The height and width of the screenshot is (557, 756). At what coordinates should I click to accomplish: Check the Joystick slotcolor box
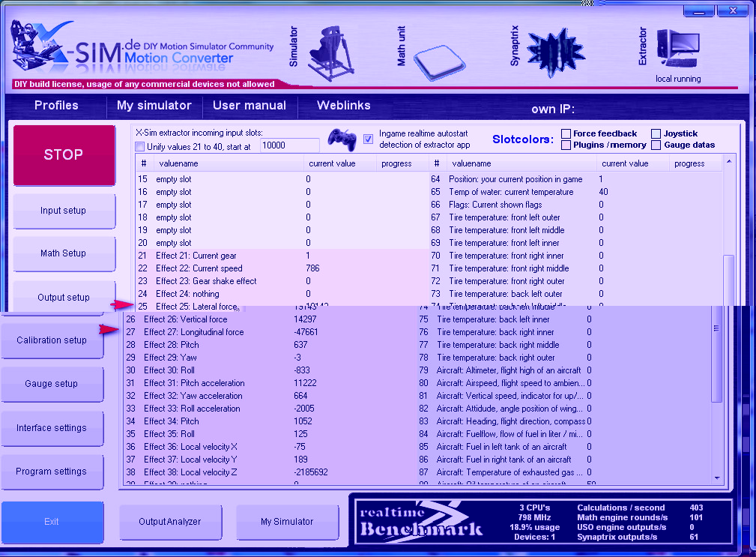656,133
